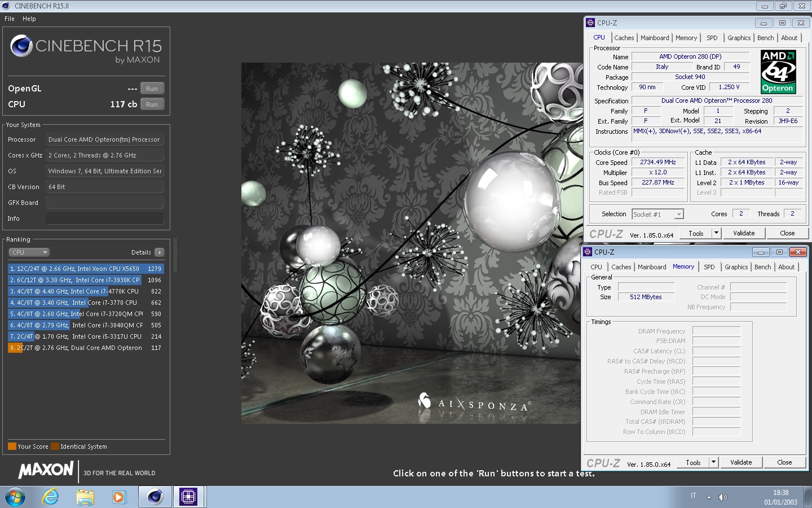Image resolution: width=812 pixels, height=508 pixels.
Task: Switch to SPD tab in upper CPU-Z
Action: (712, 38)
